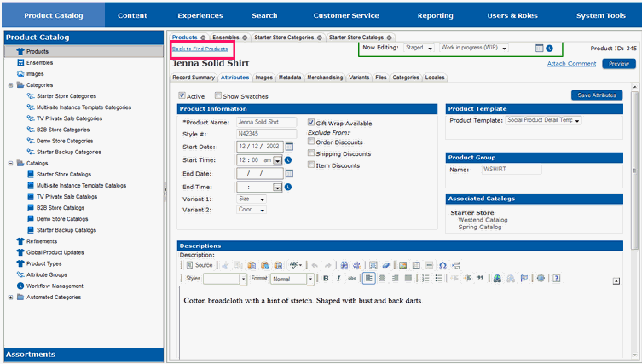
Task: Align text right
Action: pos(395,279)
